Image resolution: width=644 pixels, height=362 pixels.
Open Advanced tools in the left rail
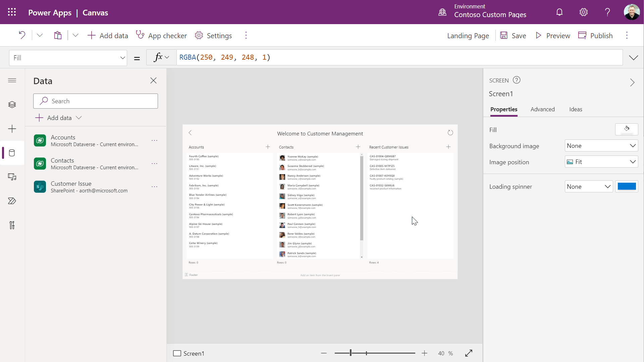(12, 225)
